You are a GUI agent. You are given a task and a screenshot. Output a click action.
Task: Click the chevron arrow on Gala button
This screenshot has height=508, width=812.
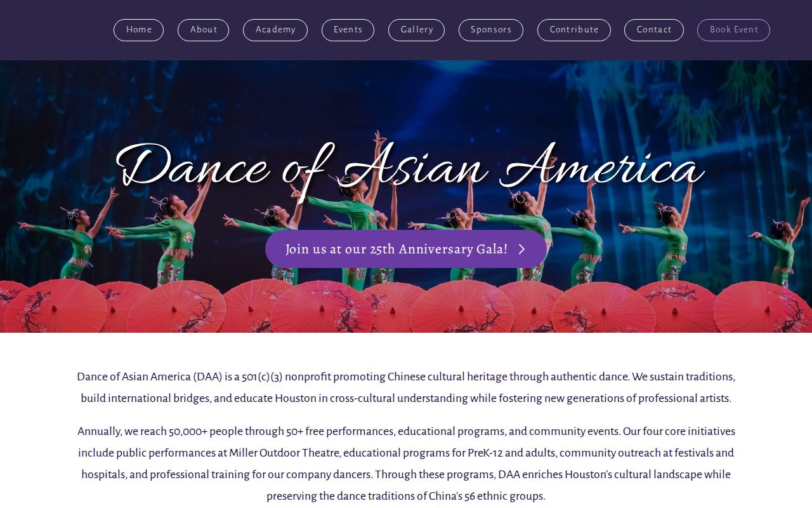(522, 249)
